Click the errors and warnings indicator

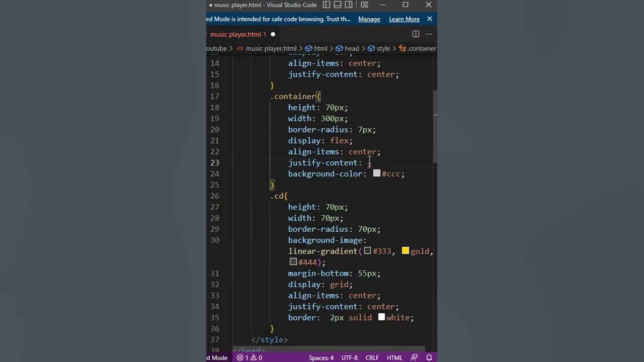(250, 357)
